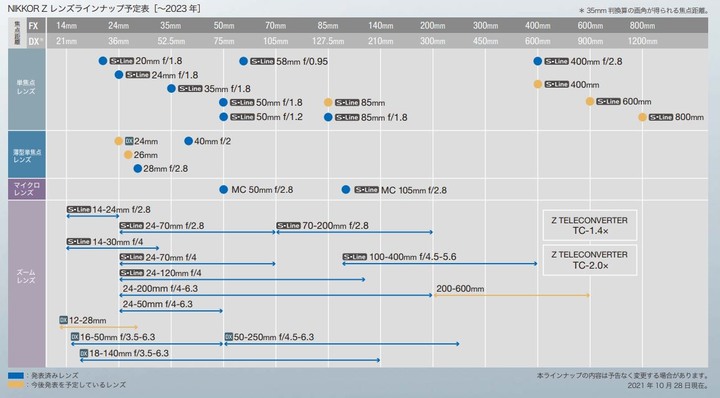Click the S-Line badge of 14-24mm f/2.8
This screenshot has height=398, width=720.
(x=79, y=209)
